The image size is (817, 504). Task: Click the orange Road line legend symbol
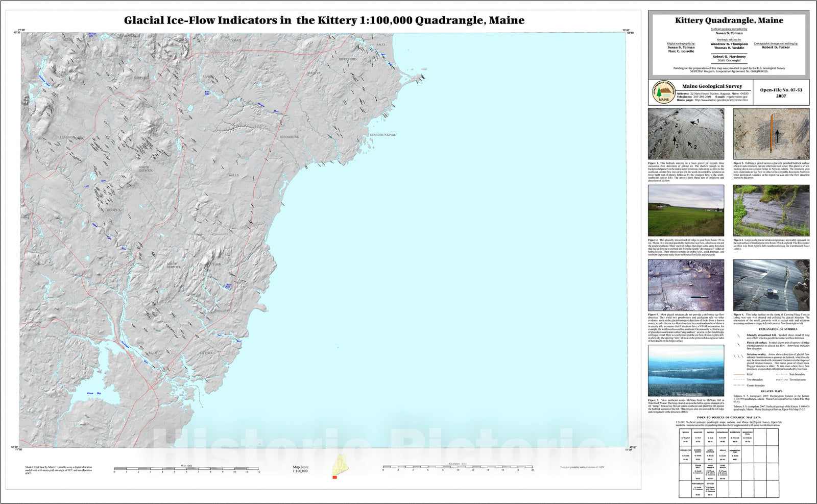738,374
